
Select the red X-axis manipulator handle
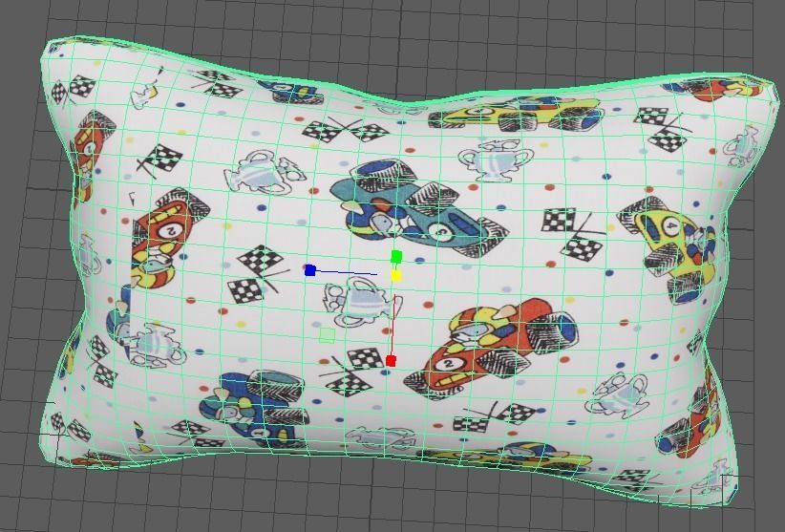tap(391, 360)
